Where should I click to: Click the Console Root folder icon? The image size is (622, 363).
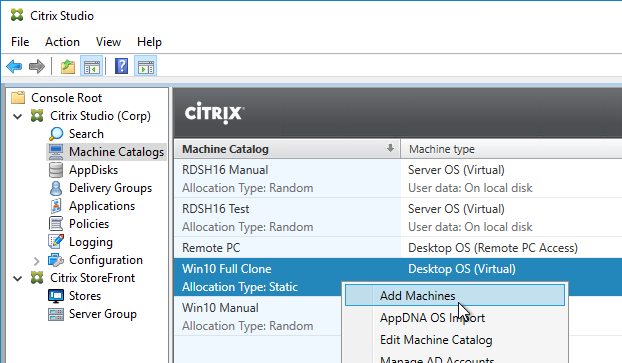[x=18, y=98]
